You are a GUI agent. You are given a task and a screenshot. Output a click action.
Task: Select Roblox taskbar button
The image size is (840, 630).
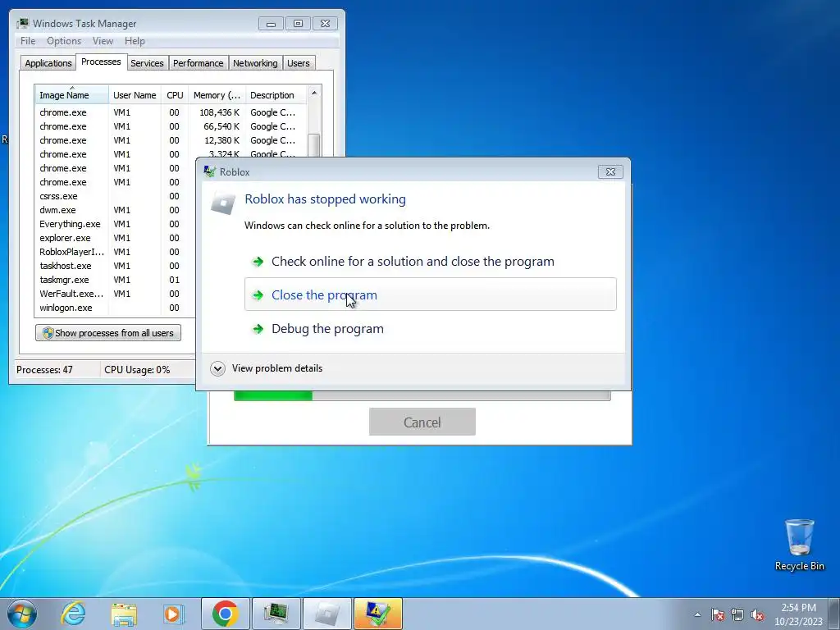(326, 614)
